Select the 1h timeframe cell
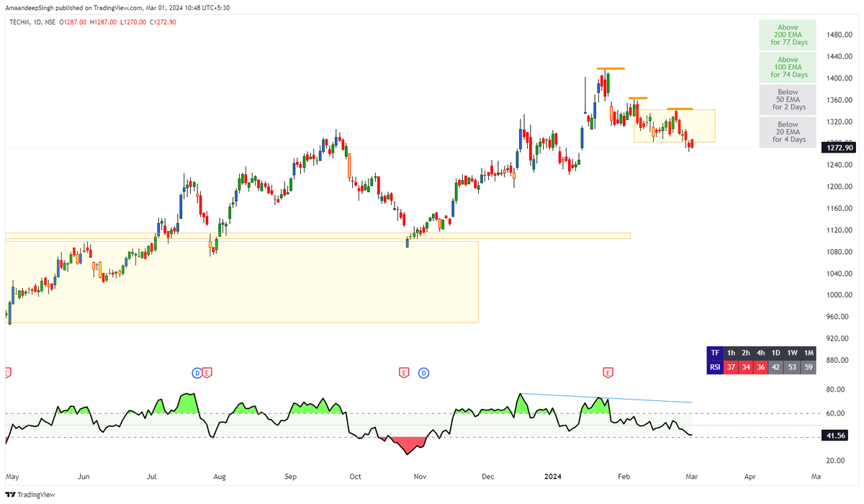864x504 pixels. pos(732,353)
